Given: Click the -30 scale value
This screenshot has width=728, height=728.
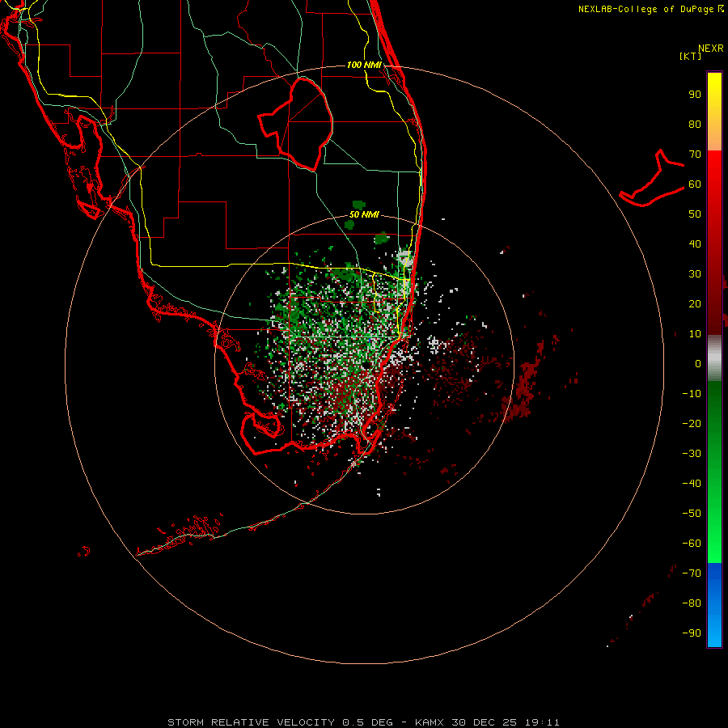Looking at the screenshot, I should pos(692,454).
